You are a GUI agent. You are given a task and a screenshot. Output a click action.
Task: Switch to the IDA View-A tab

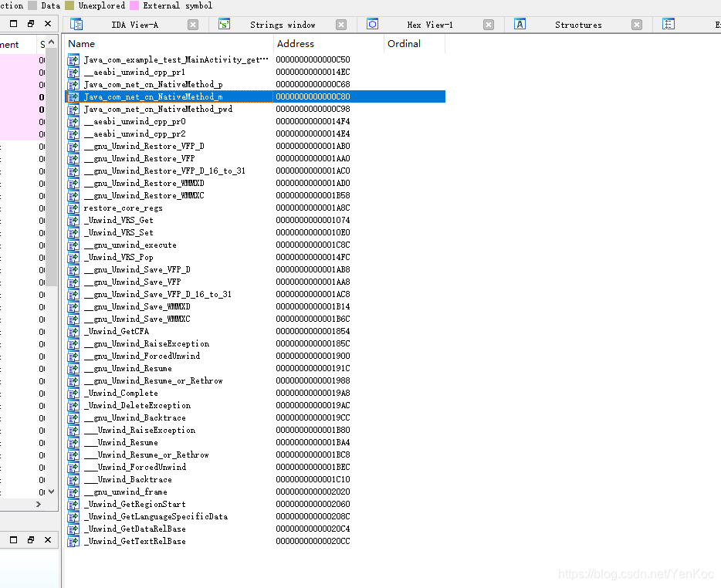(x=135, y=25)
